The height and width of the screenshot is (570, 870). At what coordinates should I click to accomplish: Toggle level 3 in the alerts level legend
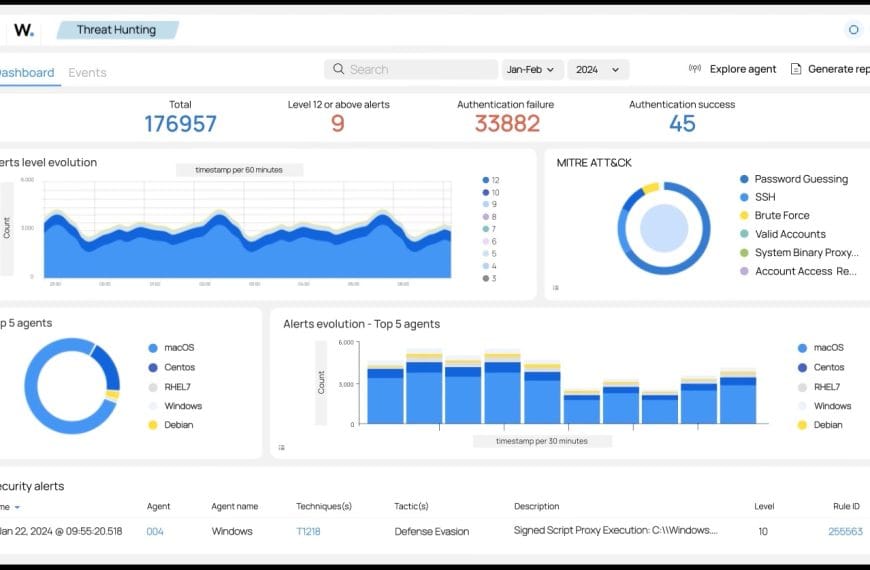(x=490, y=278)
